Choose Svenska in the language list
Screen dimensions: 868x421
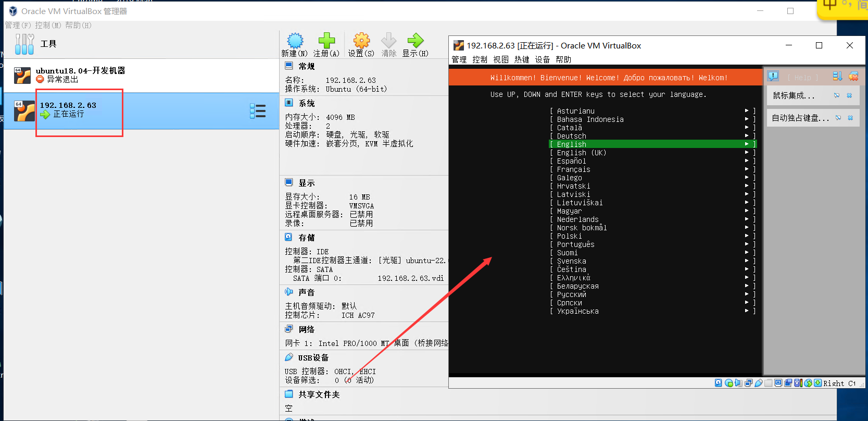coord(652,261)
